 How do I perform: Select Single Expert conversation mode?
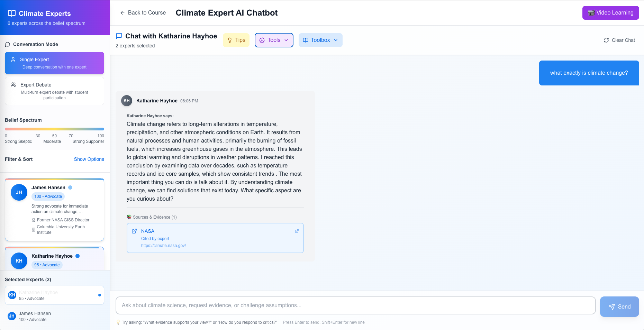tap(54, 63)
